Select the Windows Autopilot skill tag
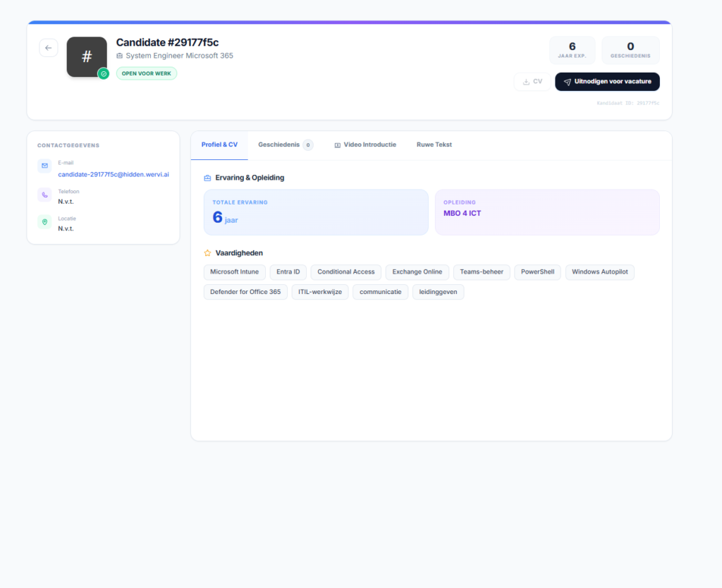 click(x=599, y=272)
